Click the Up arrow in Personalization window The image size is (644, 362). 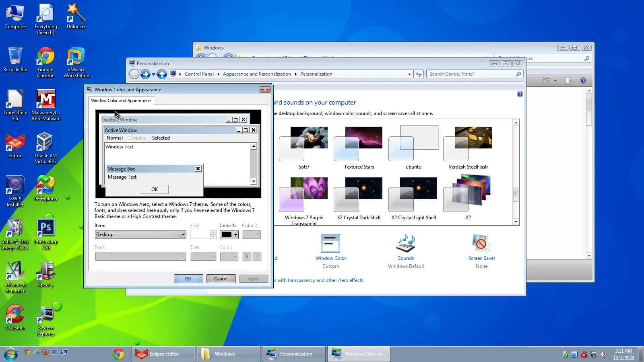tap(162, 74)
